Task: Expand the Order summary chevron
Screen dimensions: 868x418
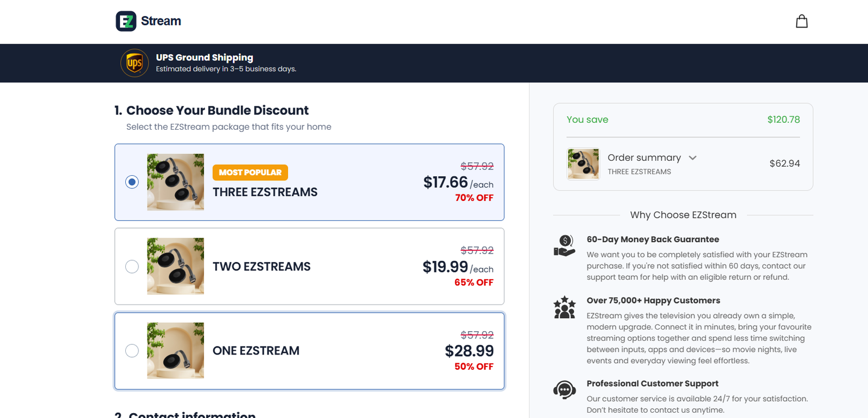Action: pyautogui.click(x=693, y=158)
